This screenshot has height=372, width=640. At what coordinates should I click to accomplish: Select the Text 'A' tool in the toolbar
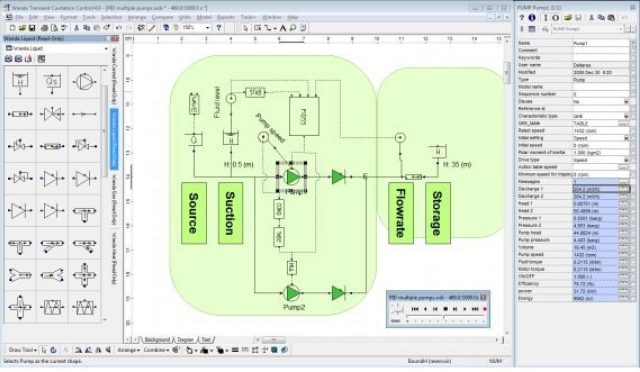tap(282, 28)
